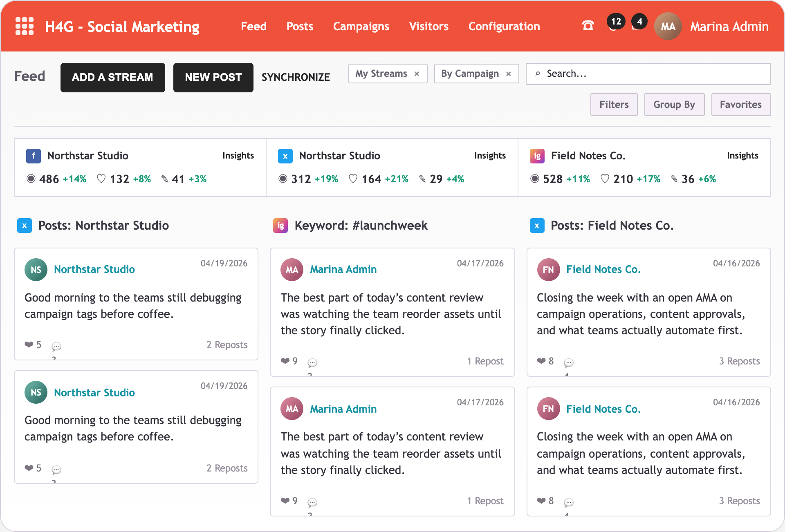Click '1 Repost' on lower Marina Admin post

coord(485,501)
